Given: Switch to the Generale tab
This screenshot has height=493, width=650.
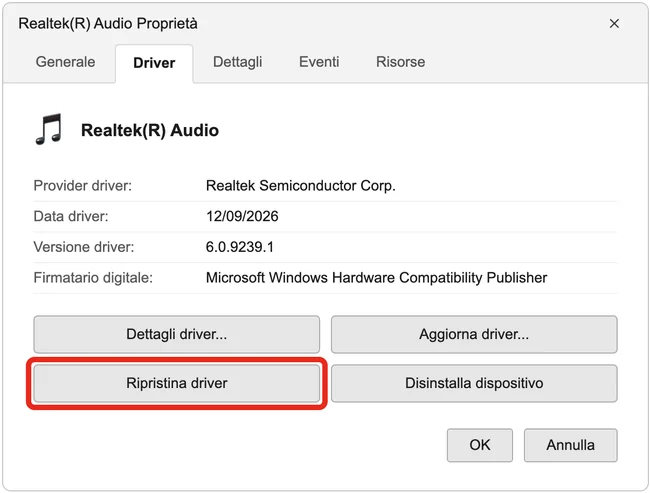Looking at the screenshot, I should click(x=65, y=62).
